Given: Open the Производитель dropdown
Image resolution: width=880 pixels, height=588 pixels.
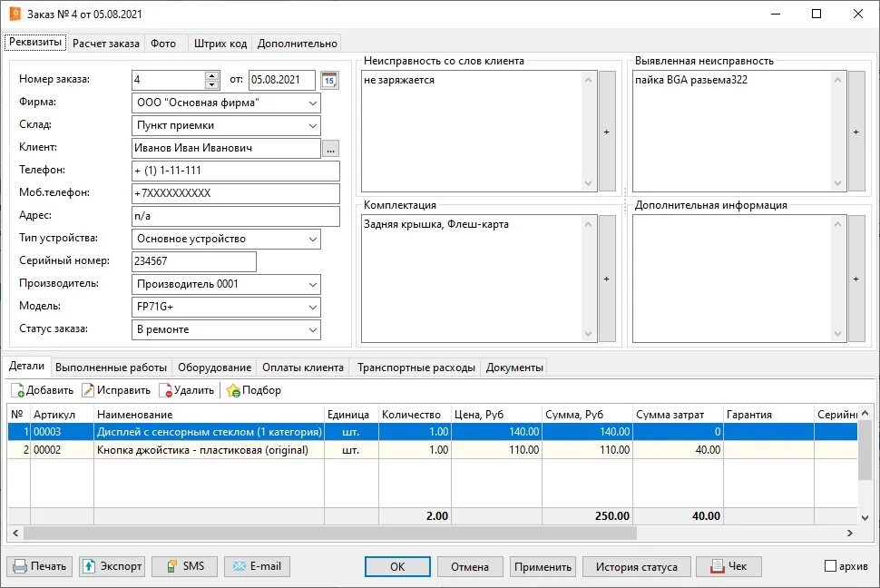Looking at the screenshot, I should click(313, 284).
